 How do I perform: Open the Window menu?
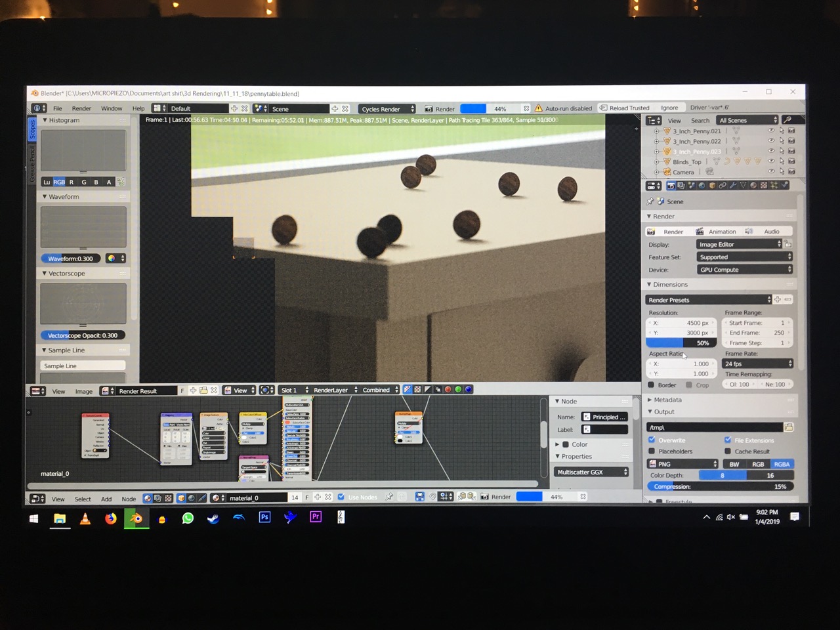pyautogui.click(x=111, y=108)
